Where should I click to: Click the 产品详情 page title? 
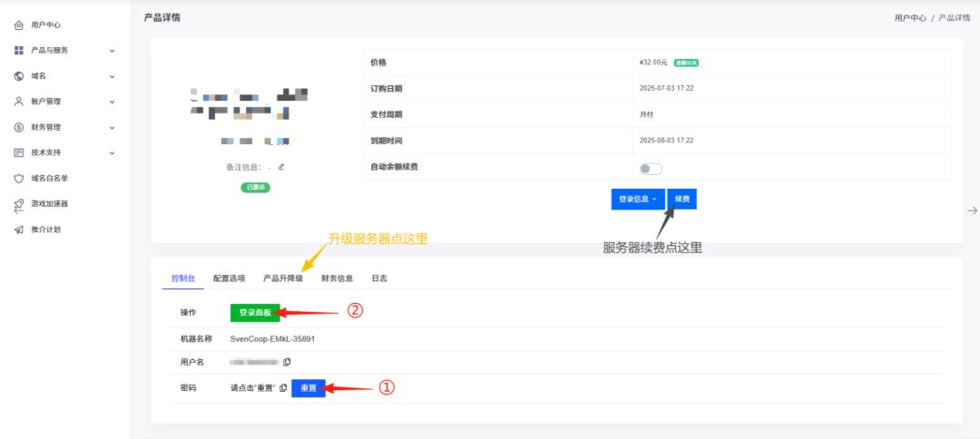[162, 17]
